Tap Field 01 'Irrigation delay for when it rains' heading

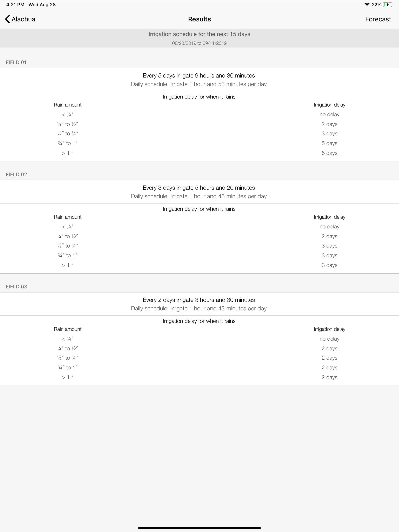(x=199, y=97)
